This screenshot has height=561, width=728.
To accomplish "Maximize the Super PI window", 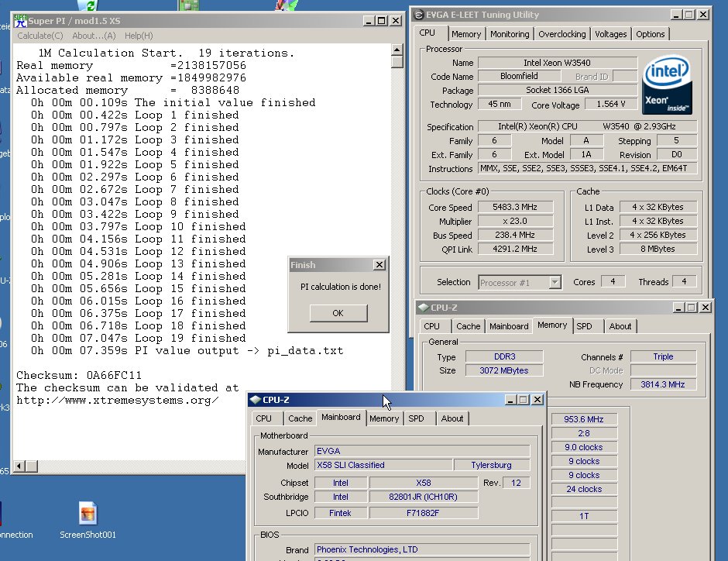I will [382, 21].
